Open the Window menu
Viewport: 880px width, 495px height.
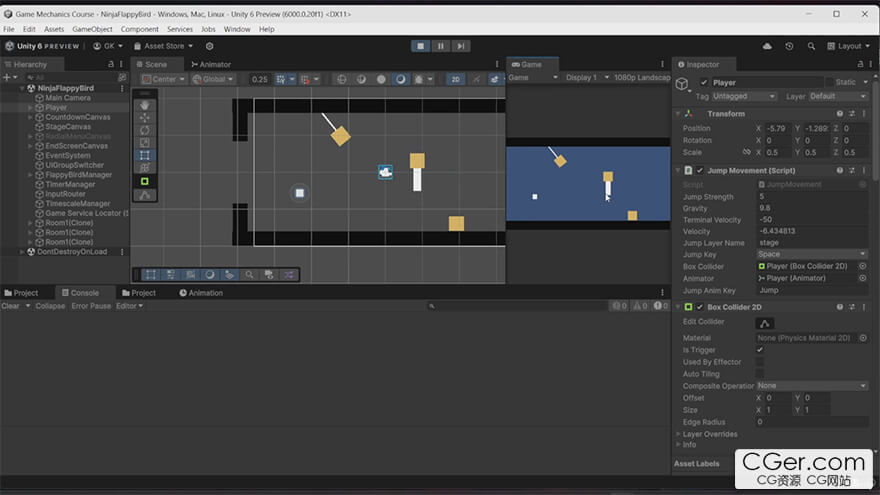[237, 29]
